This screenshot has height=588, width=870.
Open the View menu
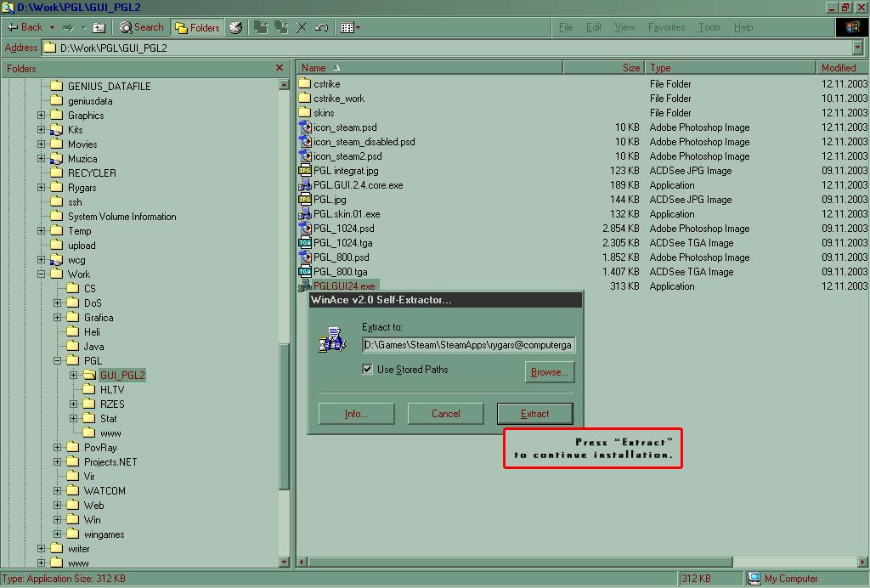(x=624, y=27)
